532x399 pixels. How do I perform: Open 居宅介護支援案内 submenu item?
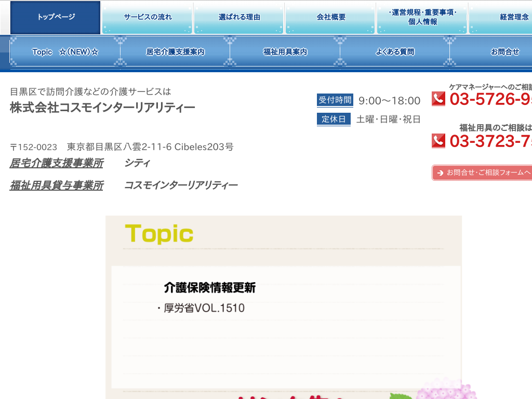tap(175, 52)
